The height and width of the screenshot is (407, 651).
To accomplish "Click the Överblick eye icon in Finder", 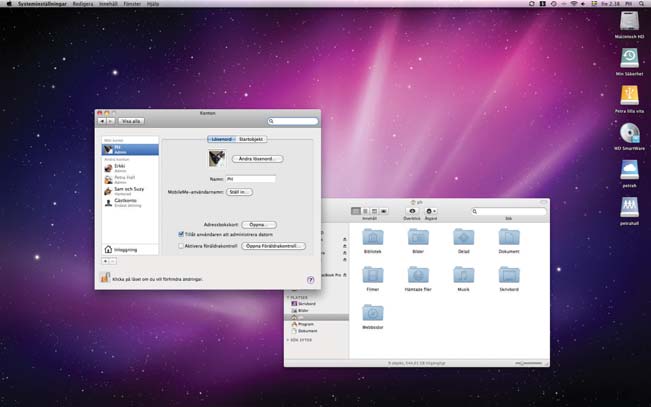I will click(x=412, y=211).
